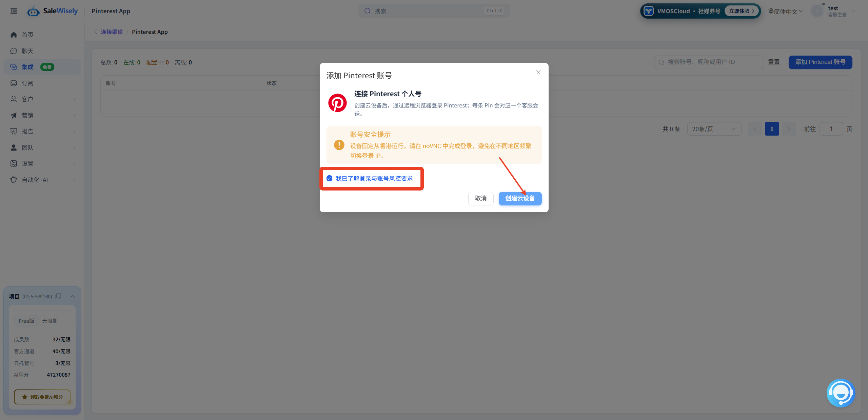Click the automation chip icon beside 自动化+AI
This screenshot has height=420, width=868.
coord(14,180)
